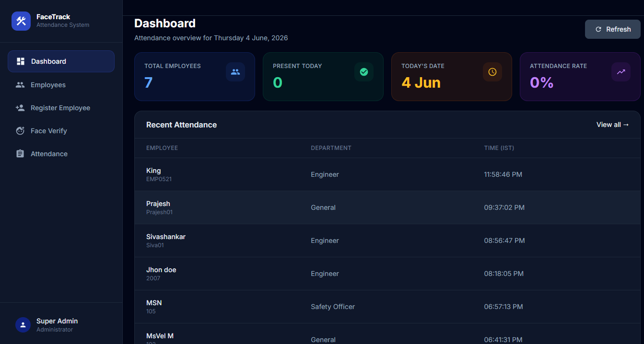Image resolution: width=644 pixels, height=344 pixels.
Task: Click the Dashboard grid icon in sidebar
Action: 20,61
